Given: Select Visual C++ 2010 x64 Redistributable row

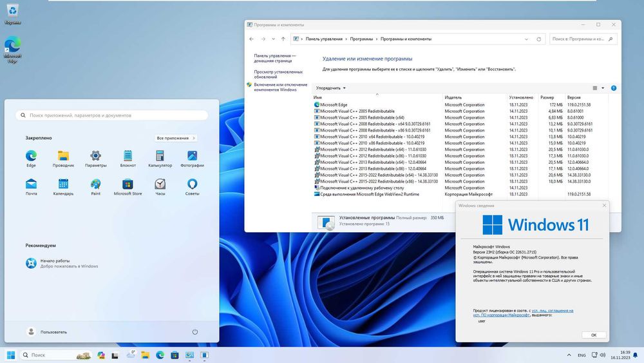Looking at the screenshot, I should click(x=461, y=137).
